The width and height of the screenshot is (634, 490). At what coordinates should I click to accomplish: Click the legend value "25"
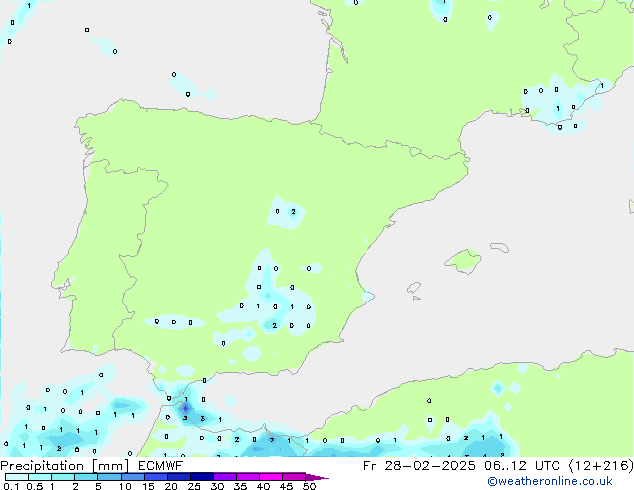point(194,486)
